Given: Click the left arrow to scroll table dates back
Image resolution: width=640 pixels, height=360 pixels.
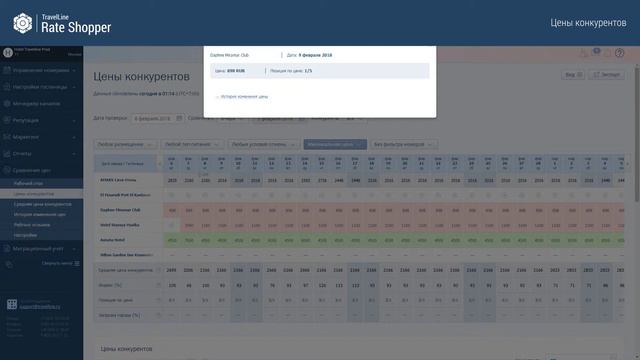Looking at the screenshot, I should [x=160, y=164].
